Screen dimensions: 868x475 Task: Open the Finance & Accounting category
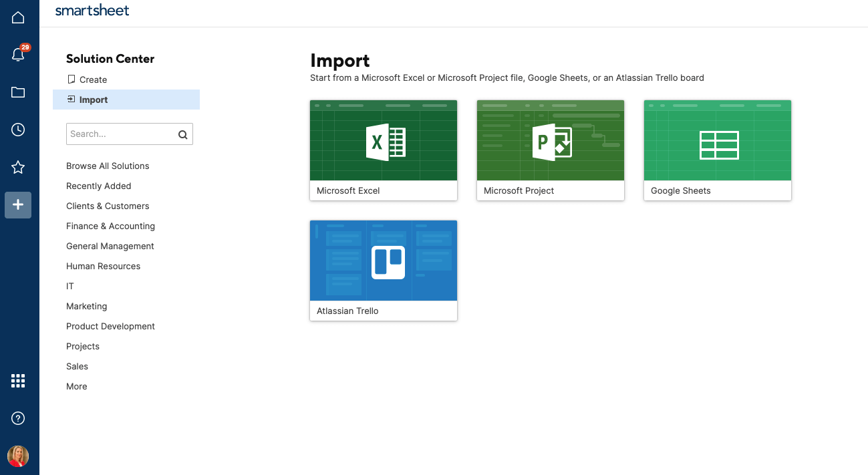point(110,226)
